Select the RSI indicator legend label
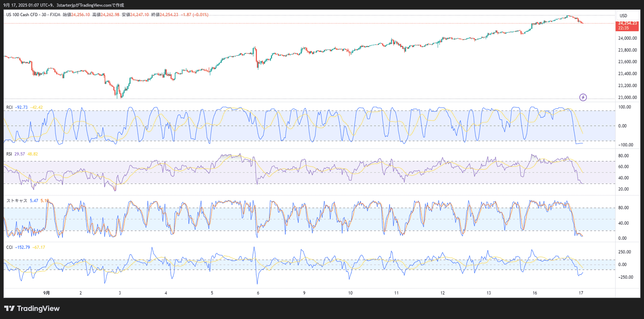This screenshot has height=319, width=644. (x=9, y=154)
